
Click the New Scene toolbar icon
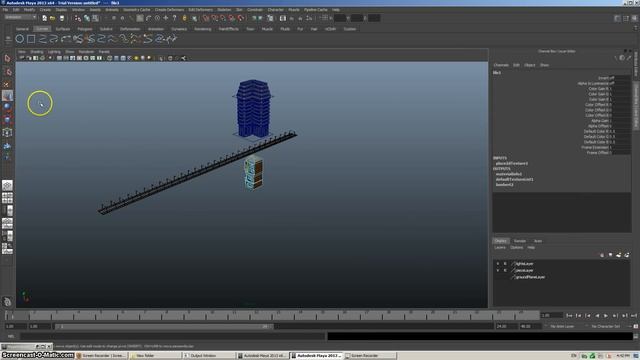point(44,18)
